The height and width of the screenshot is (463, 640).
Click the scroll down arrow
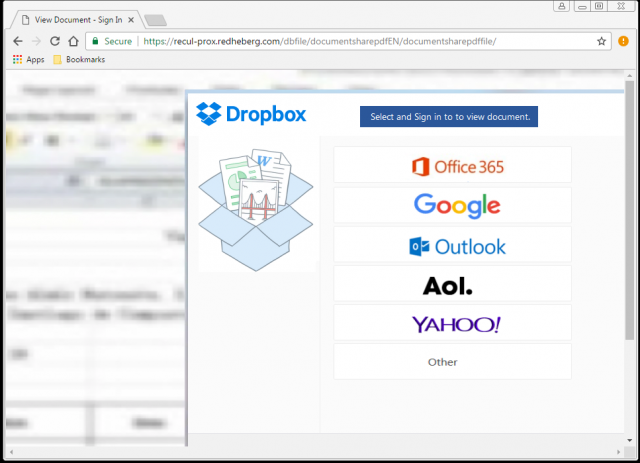[629, 440]
